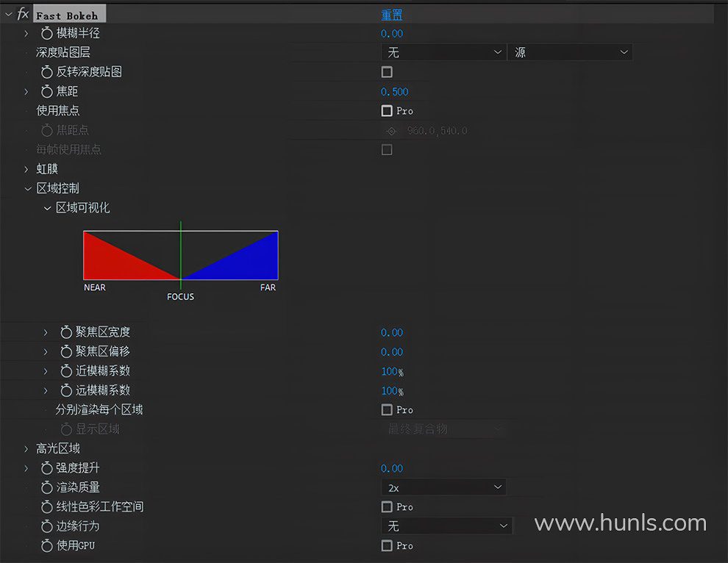Expand the 聚焦区宽度 property

pyautogui.click(x=46, y=332)
